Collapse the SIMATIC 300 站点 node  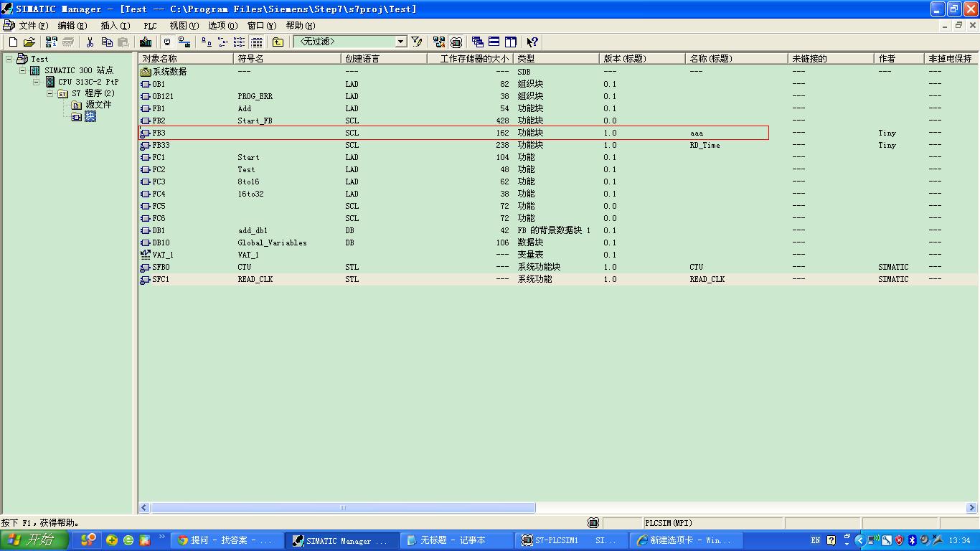coord(23,70)
